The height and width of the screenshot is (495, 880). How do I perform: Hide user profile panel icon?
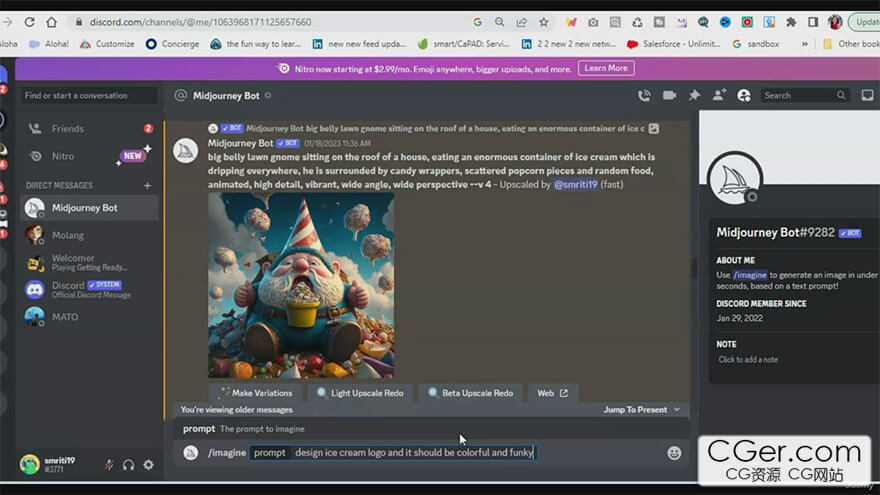[744, 95]
